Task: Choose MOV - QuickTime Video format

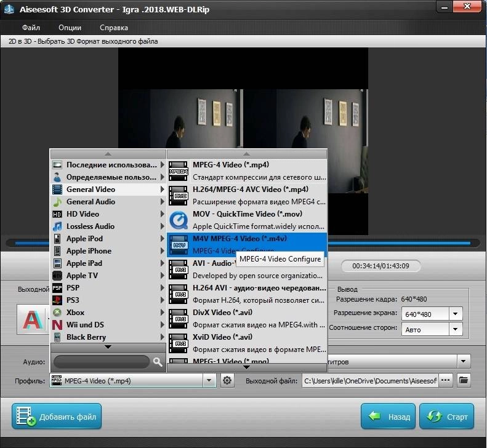Action: [x=248, y=220]
